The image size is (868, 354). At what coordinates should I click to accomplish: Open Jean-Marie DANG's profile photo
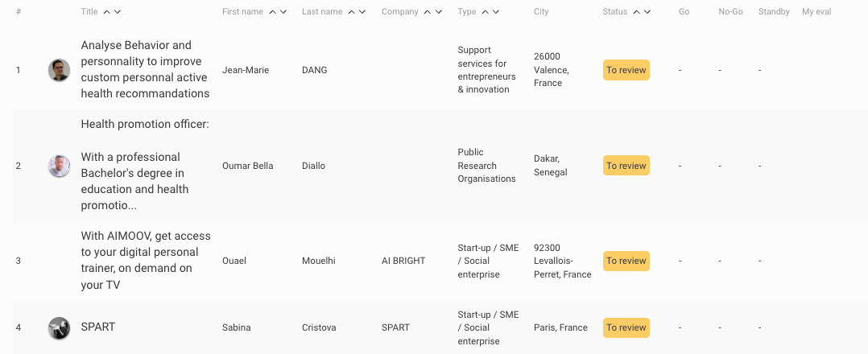coord(59,70)
